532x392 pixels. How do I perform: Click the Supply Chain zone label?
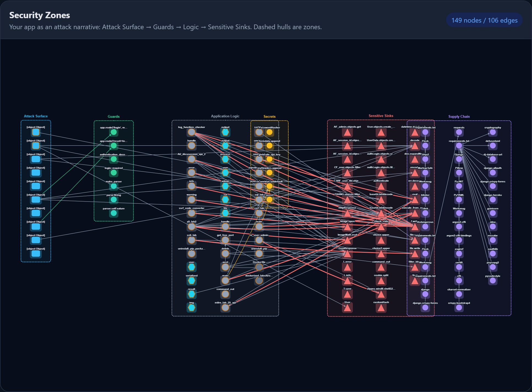pos(459,117)
